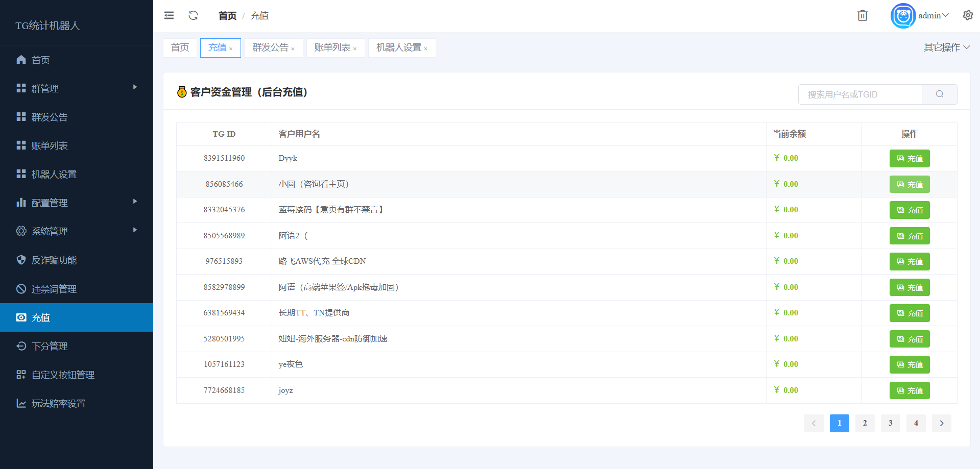Screen dimensions: 980x469
Task: Switch to the 首页 tab
Action: (x=180, y=48)
